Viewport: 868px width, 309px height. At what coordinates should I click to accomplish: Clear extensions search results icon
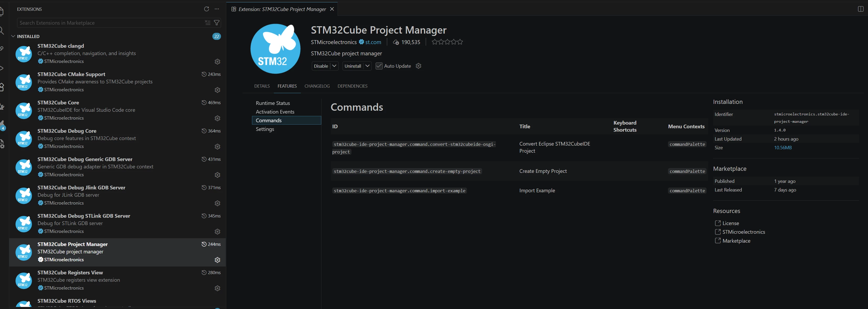[208, 23]
